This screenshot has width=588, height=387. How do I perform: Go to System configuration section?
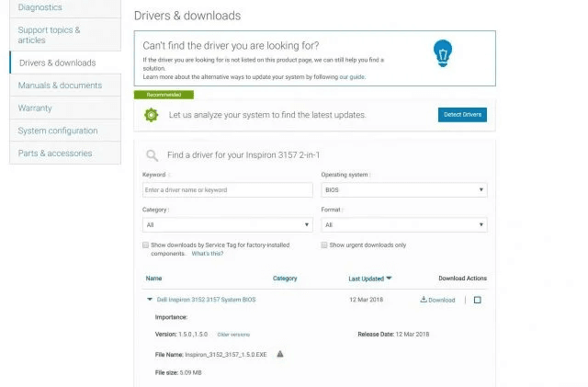(58, 131)
